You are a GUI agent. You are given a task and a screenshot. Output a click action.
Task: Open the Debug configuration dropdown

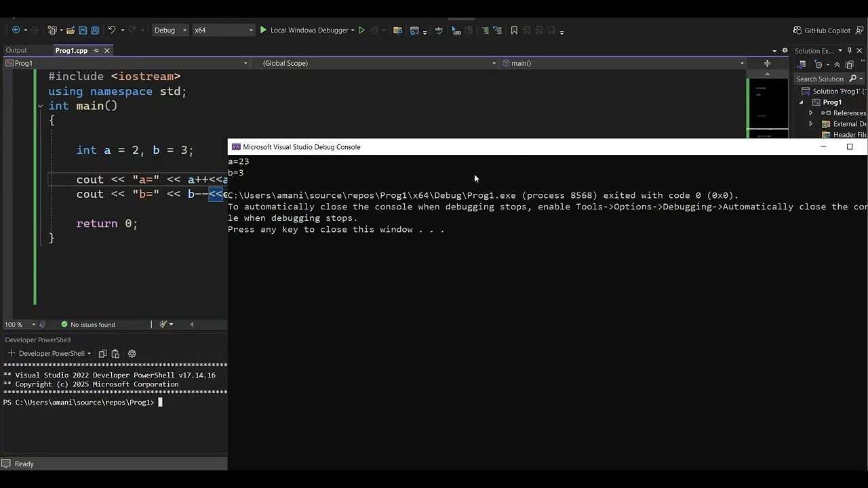170,30
